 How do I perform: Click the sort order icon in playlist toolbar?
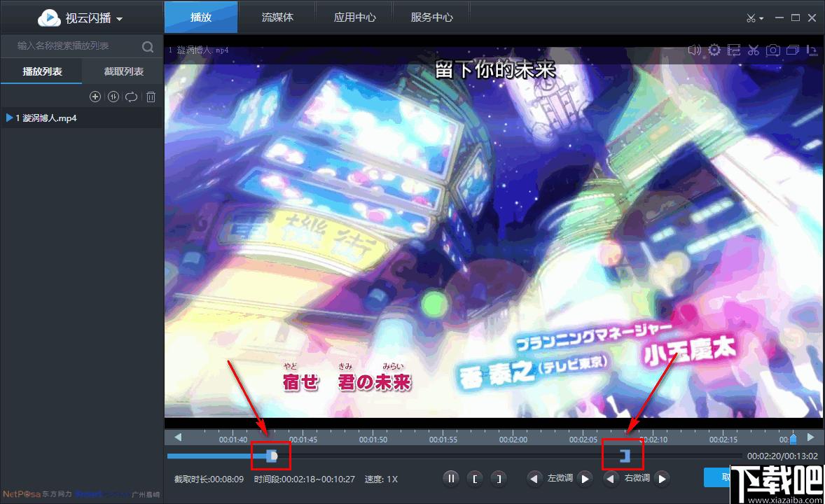tap(113, 97)
